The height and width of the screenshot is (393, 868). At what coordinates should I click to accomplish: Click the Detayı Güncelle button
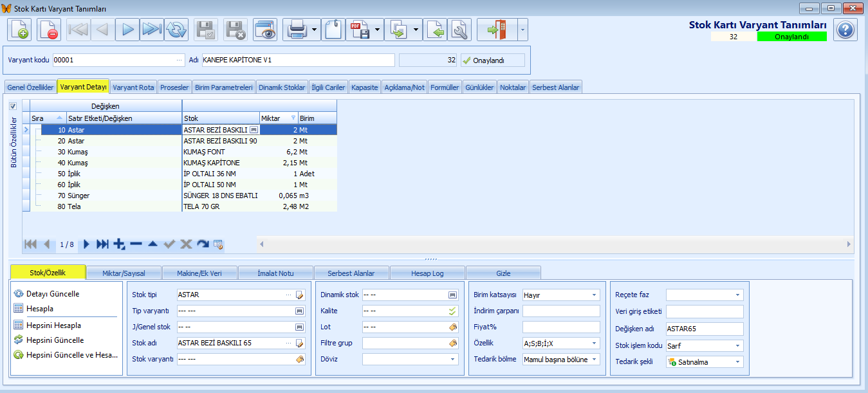click(53, 293)
